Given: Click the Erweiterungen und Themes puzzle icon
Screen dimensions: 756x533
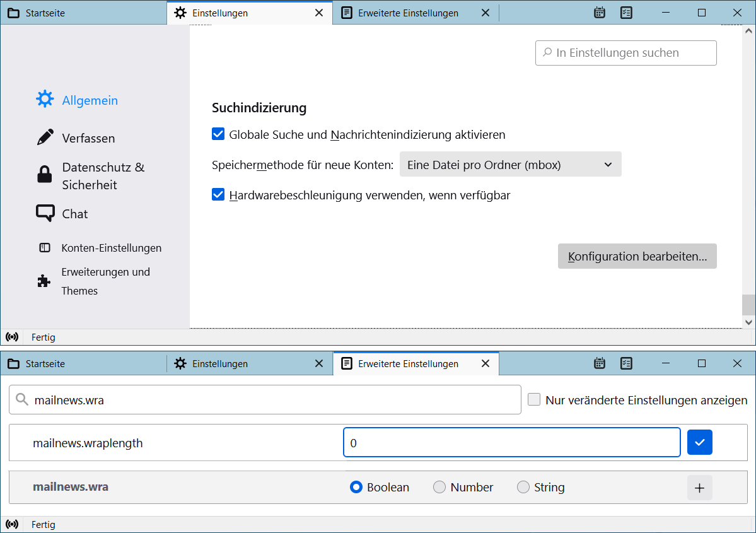Looking at the screenshot, I should (44, 281).
